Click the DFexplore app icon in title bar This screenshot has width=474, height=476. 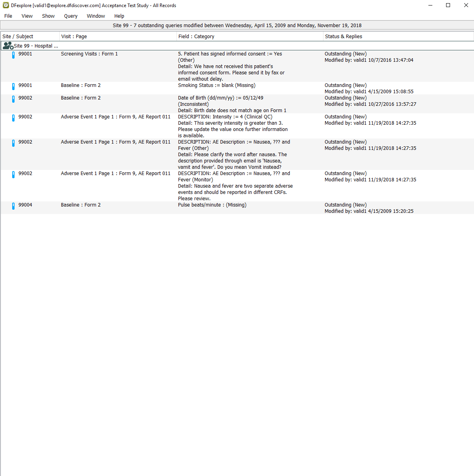[6, 6]
